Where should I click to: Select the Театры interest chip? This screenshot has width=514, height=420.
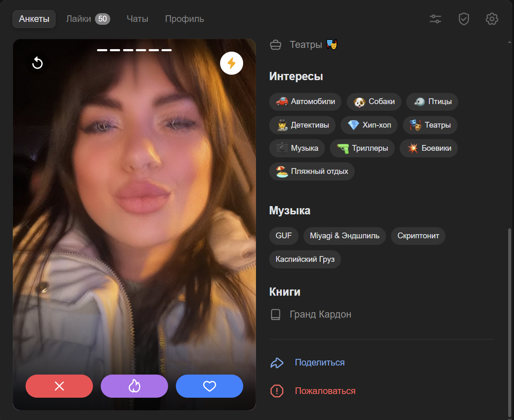click(x=430, y=125)
